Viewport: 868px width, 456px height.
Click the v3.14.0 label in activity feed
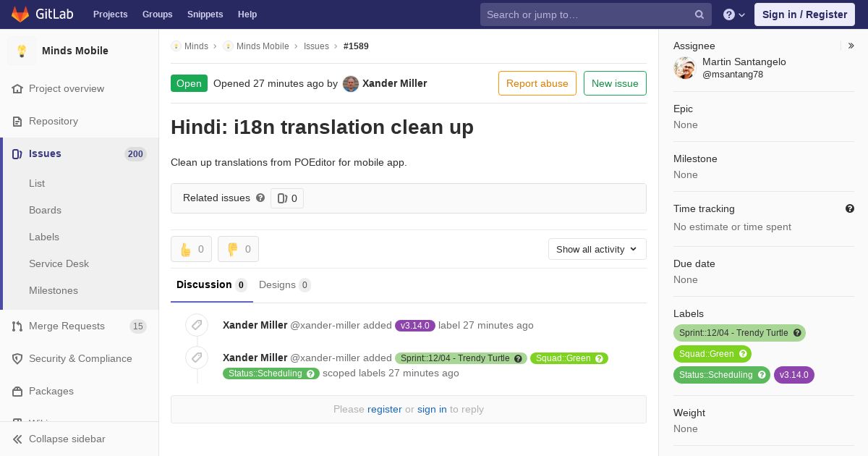[415, 326]
